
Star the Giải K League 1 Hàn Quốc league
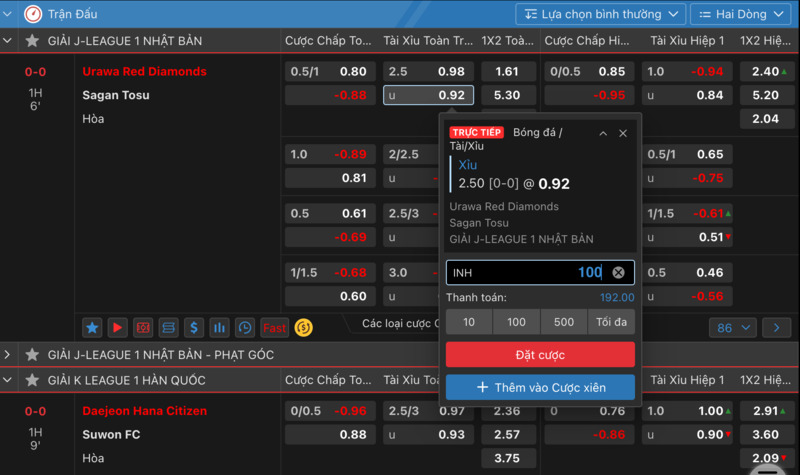pos(32,380)
